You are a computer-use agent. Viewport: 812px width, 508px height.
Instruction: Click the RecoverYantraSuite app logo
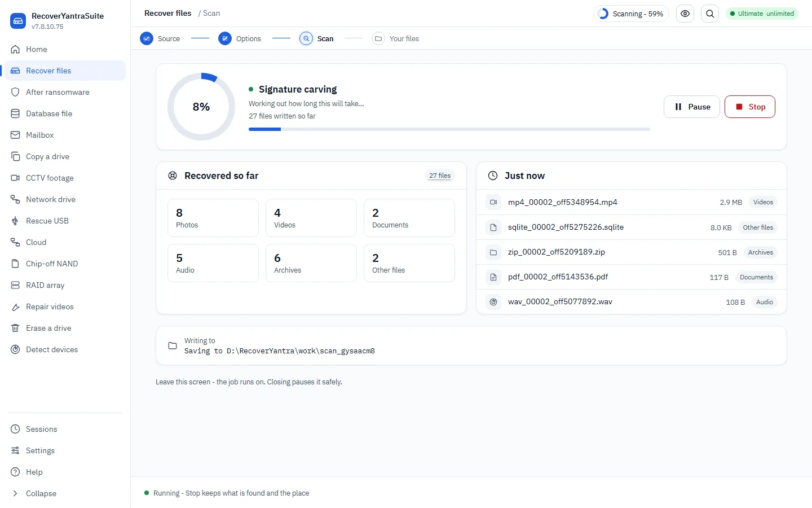click(18, 21)
